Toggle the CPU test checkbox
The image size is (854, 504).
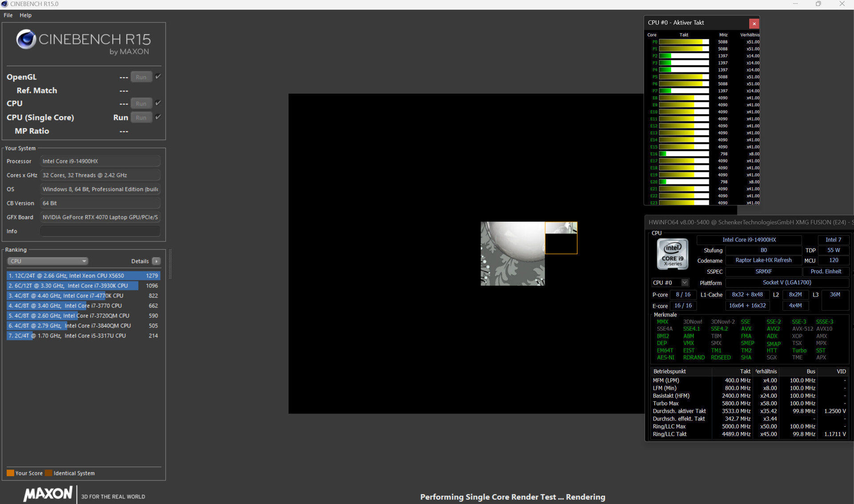point(158,103)
